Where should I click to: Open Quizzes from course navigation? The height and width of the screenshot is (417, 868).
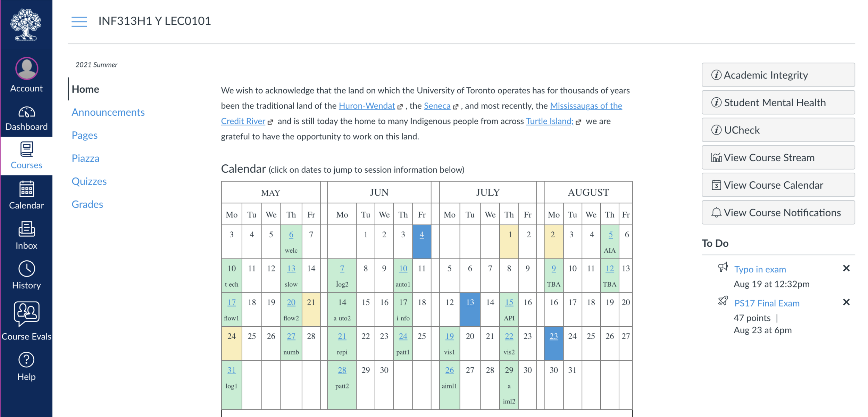pos(89,181)
